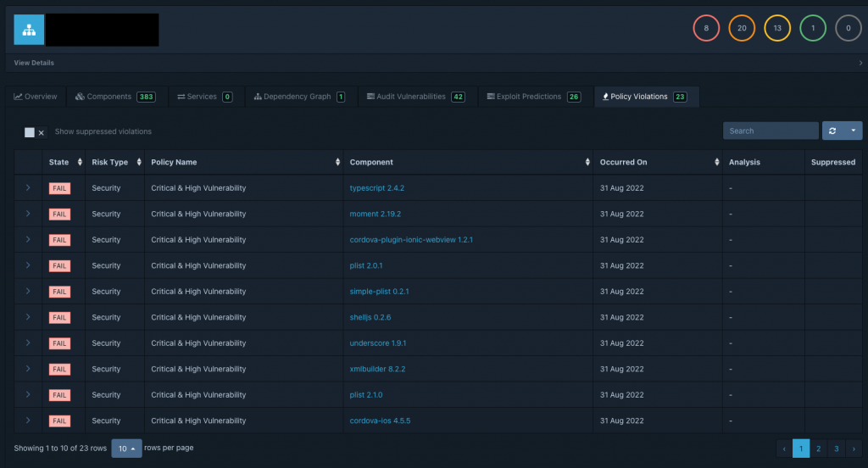Toggle Show suppressed violations switch

pos(34,131)
